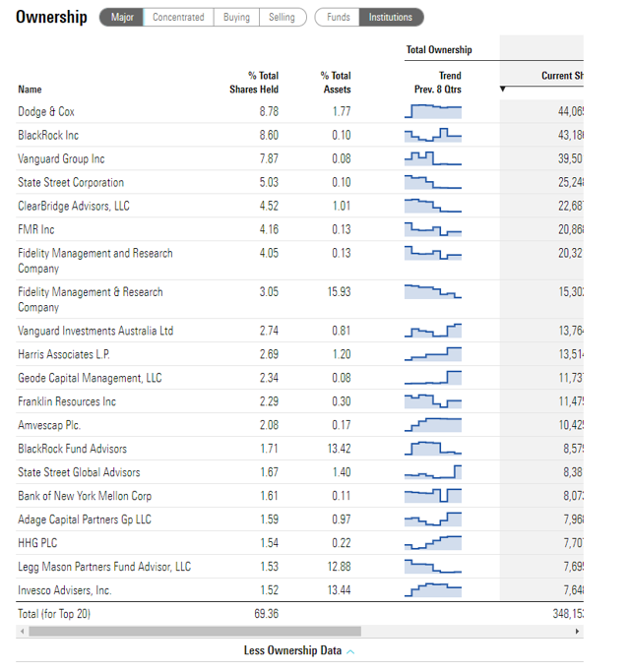Screen dimensions: 630x672
Task: Click State Street Global Advisors trend sparkline
Action: point(433,472)
